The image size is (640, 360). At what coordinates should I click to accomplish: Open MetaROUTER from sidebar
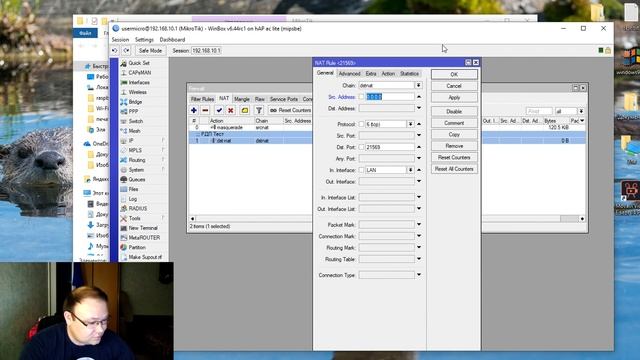(x=144, y=238)
